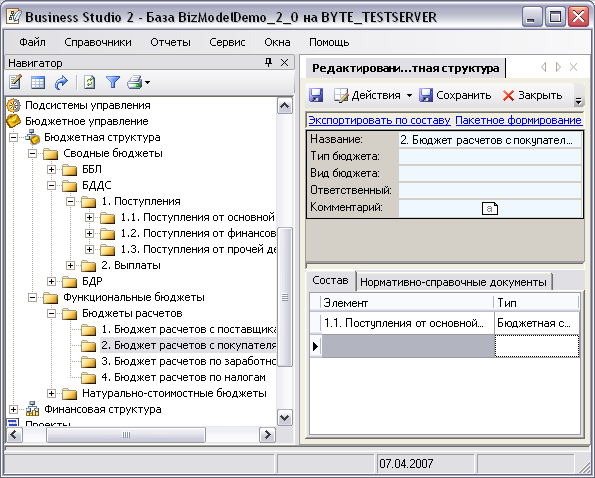
Task: Open the table list view icon in Navigator
Action: tap(38, 82)
